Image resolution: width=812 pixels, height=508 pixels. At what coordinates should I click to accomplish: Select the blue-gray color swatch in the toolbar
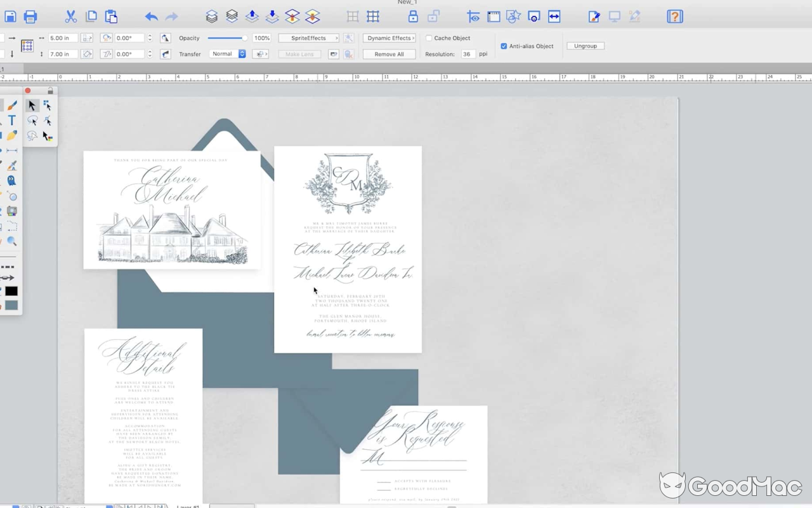click(11, 305)
